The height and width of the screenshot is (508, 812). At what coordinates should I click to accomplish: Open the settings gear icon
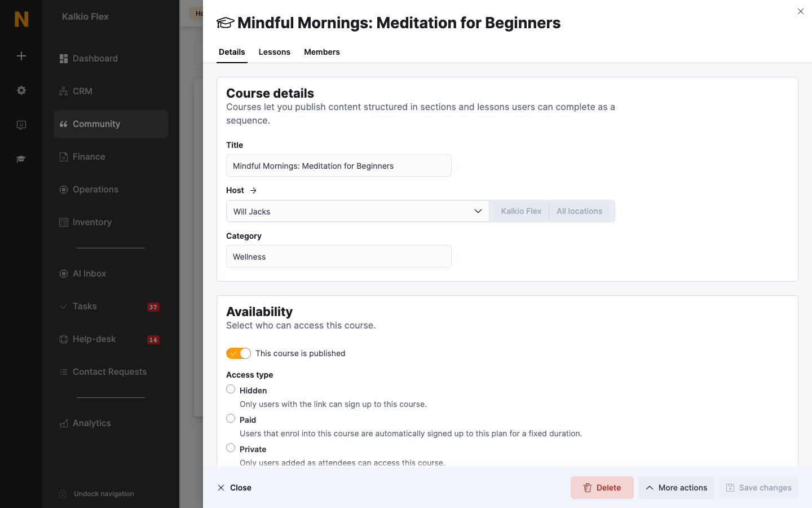click(21, 90)
